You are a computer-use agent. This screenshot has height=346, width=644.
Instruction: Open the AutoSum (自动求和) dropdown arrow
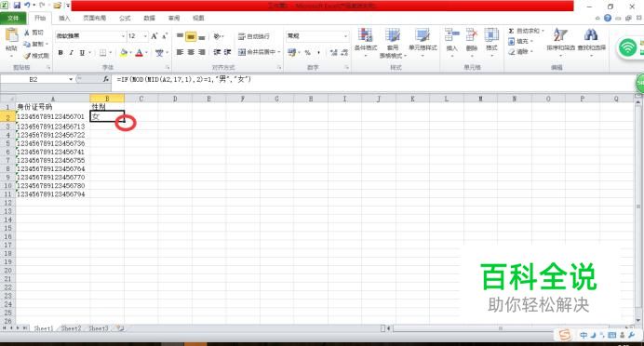[x=543, y=31]
